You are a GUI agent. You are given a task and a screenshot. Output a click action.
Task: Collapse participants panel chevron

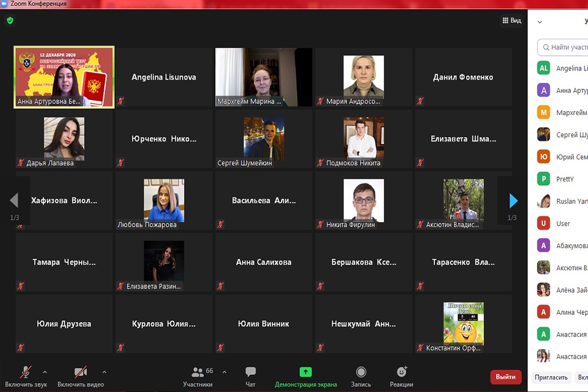pyautogui.click(x=540, y=22)
